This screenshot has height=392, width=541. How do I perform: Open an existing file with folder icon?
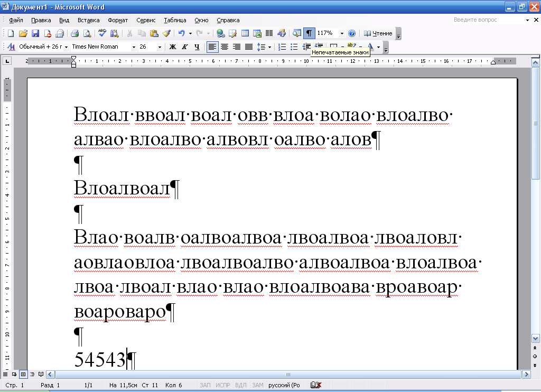tap(23, 33)
